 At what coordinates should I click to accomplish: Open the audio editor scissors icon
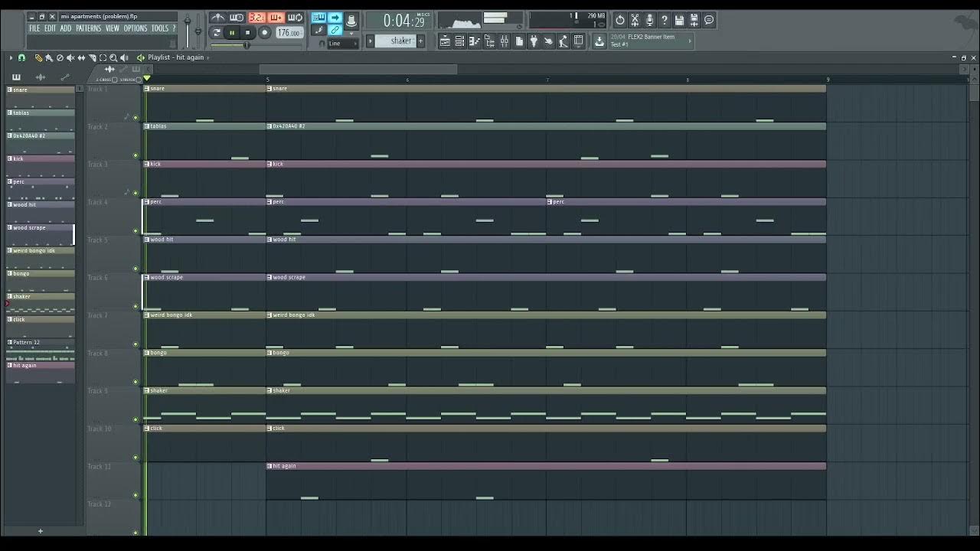click(x=635, y=21)
